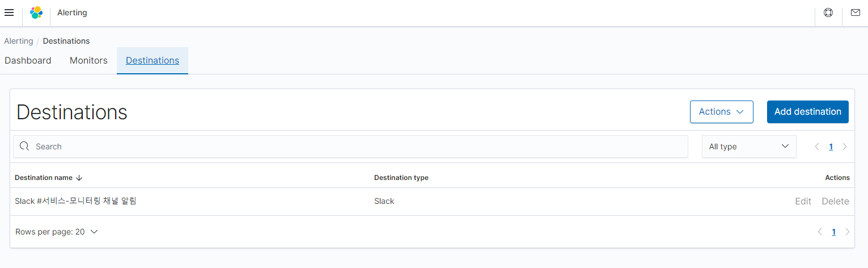The image size is (868, 268).
Task: Click the Add destination button
Action: [x=807, y=112]
